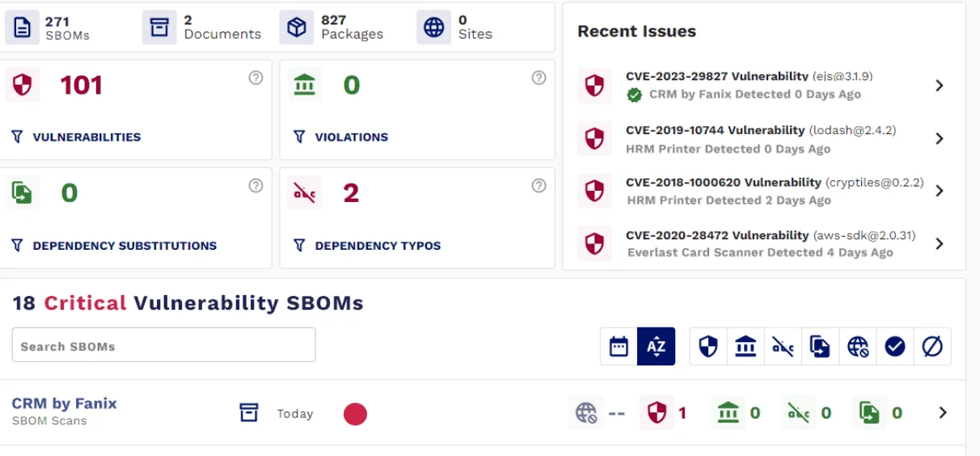Click the Documents archive icon
This screenshot has height=456, width=980.
pyautogui.click(x=159, y=27)
